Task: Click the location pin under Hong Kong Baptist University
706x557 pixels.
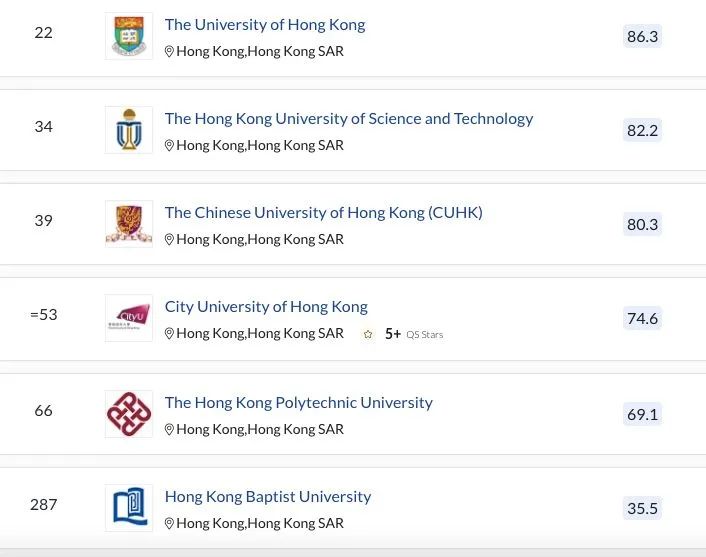Action: pyautogui.click(x=169, y=523)
